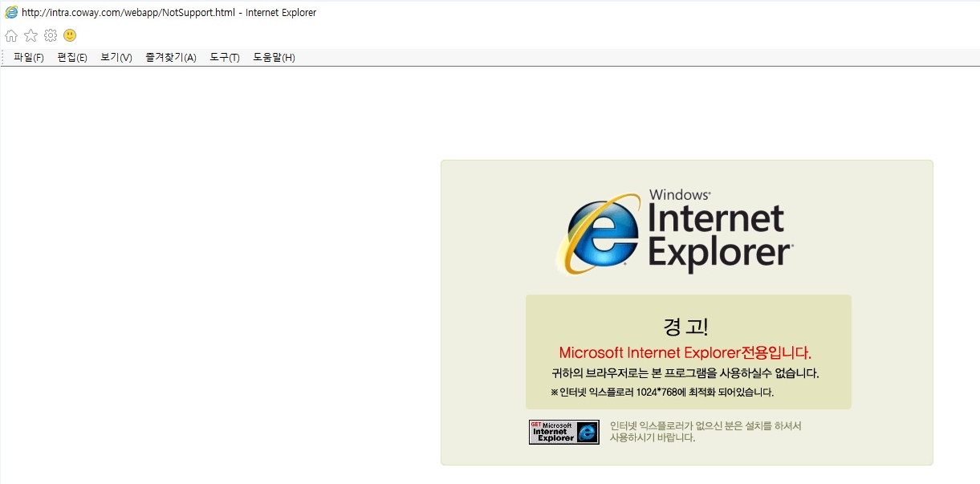Click the red Microsoft Internet Explorer전용입니다 text
Image resolution: width=980 pixels, height=484 pixels.
[685, 352]
